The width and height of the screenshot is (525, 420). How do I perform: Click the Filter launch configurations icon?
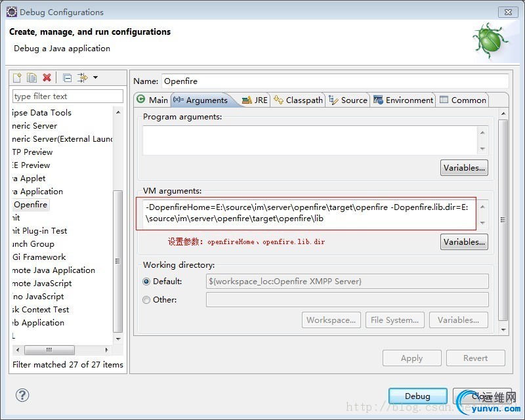(x=83, y=77)
